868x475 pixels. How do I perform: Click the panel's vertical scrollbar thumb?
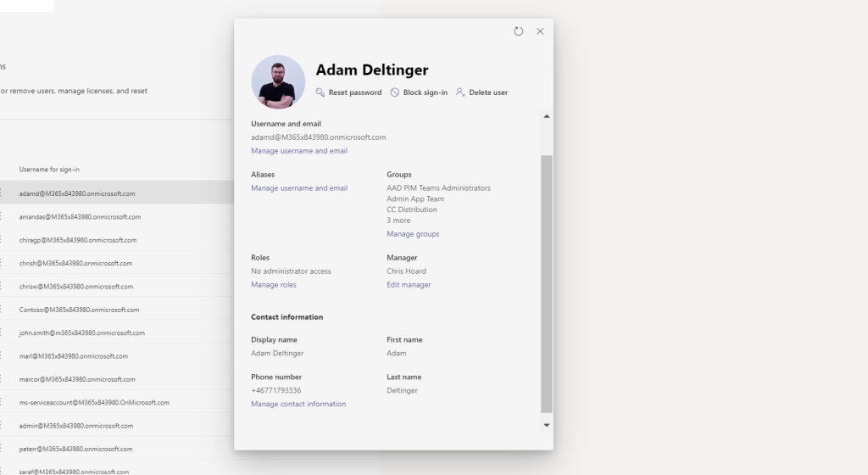point(546,280)
